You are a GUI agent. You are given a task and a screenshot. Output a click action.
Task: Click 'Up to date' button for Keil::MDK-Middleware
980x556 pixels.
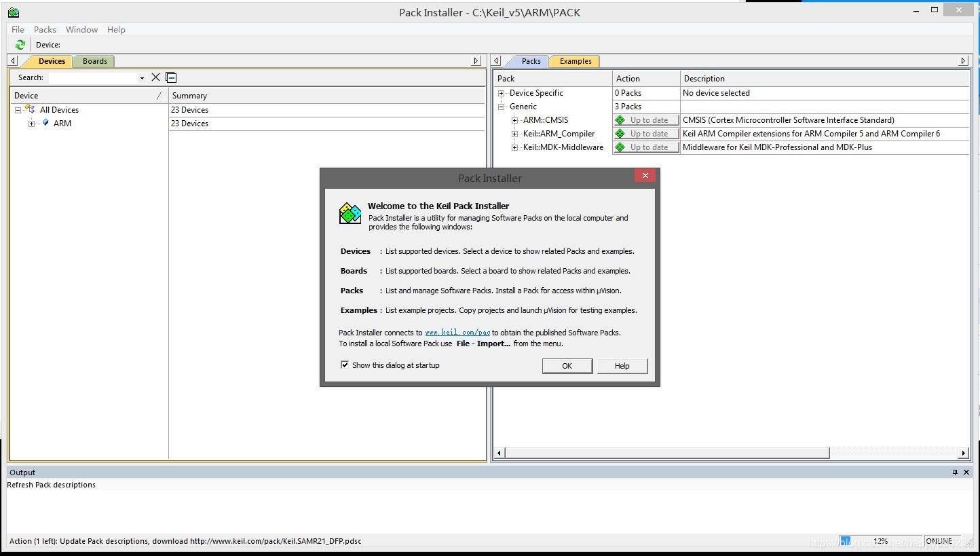646,147
